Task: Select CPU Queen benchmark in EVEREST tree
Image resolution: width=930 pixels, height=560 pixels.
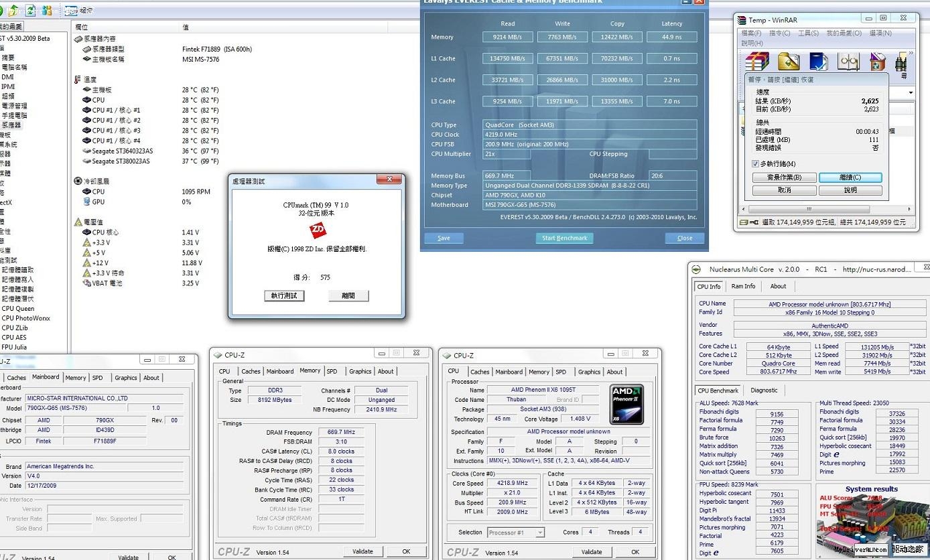Action: click(x=18, y=309)
